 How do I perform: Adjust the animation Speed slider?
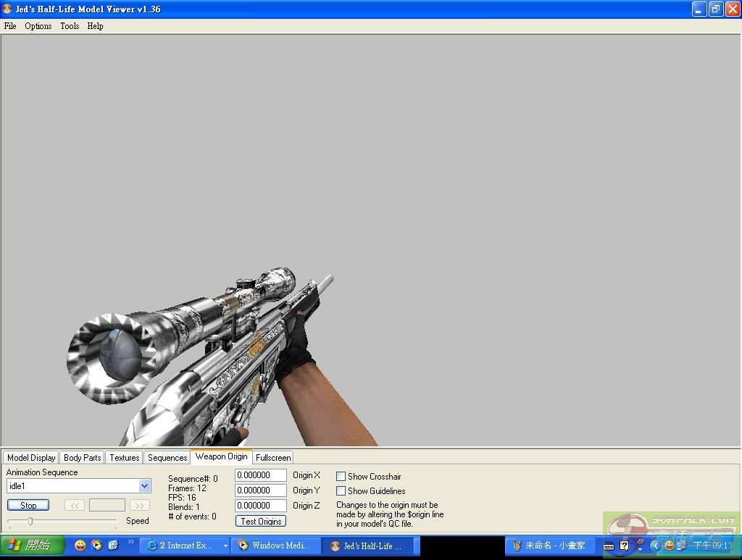(30, 521)
